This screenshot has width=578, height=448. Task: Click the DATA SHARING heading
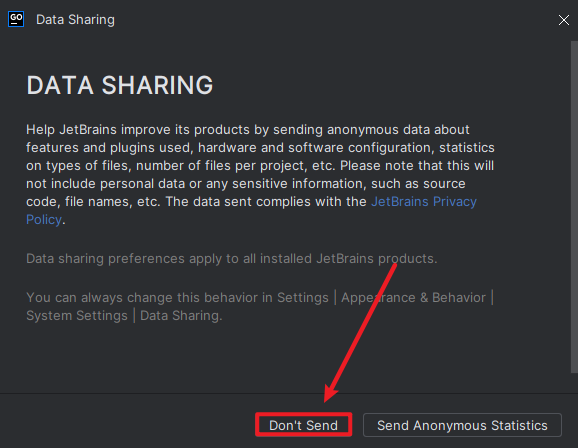click(x=120, y=86)
